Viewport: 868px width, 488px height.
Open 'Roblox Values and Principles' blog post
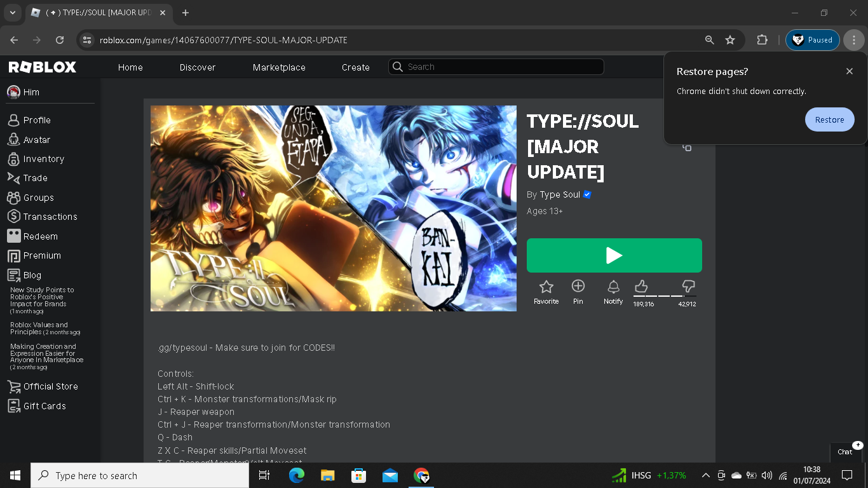pos(45,328)
